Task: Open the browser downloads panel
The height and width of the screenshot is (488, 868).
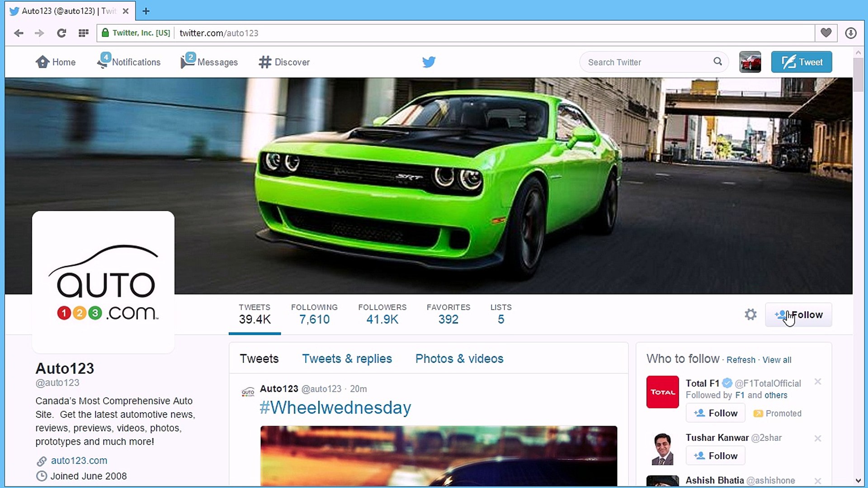Action: (852, 33)
